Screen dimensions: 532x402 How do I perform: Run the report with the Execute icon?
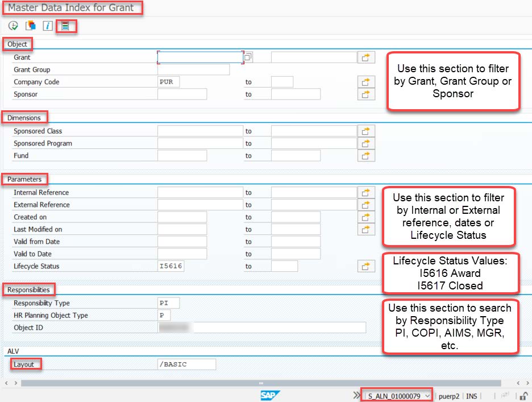pyautogui.click(x=13, y=26)
